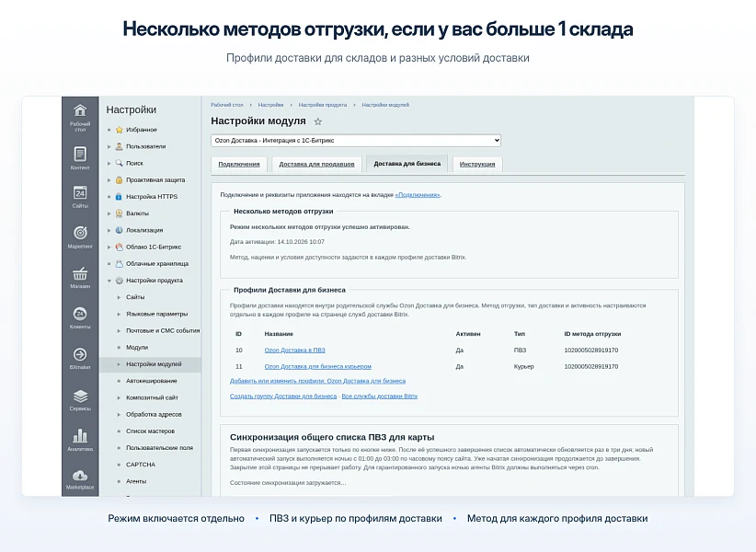Expand the Валюты tree node

click(109, 213)
